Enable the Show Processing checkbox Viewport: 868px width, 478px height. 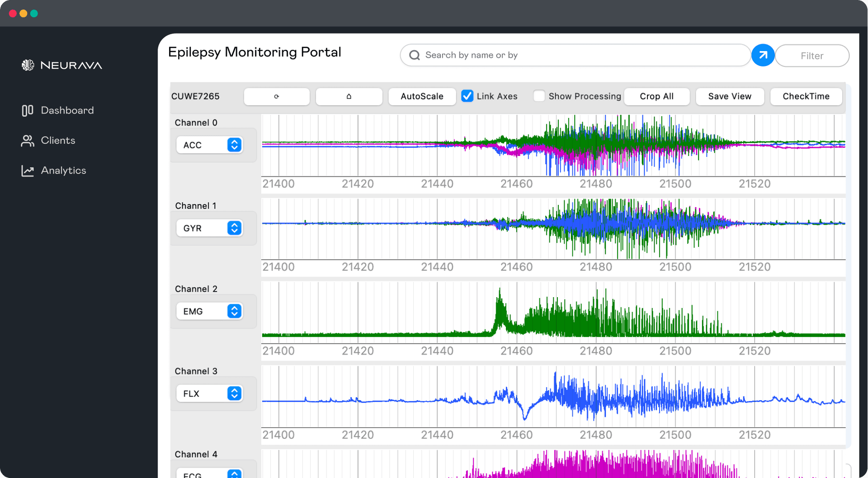pyautogui.click(x=538, y=96)
